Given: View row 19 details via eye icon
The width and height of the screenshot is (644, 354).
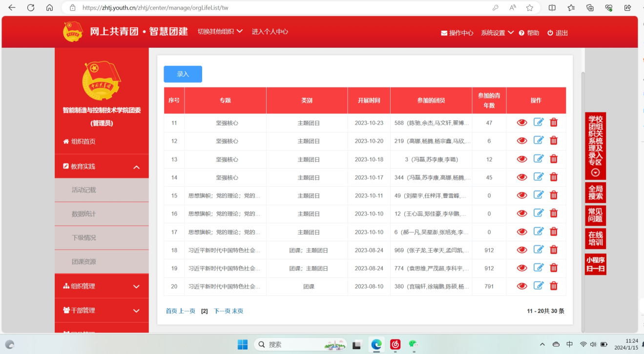Looking at the screenshot, I should 522,268.
